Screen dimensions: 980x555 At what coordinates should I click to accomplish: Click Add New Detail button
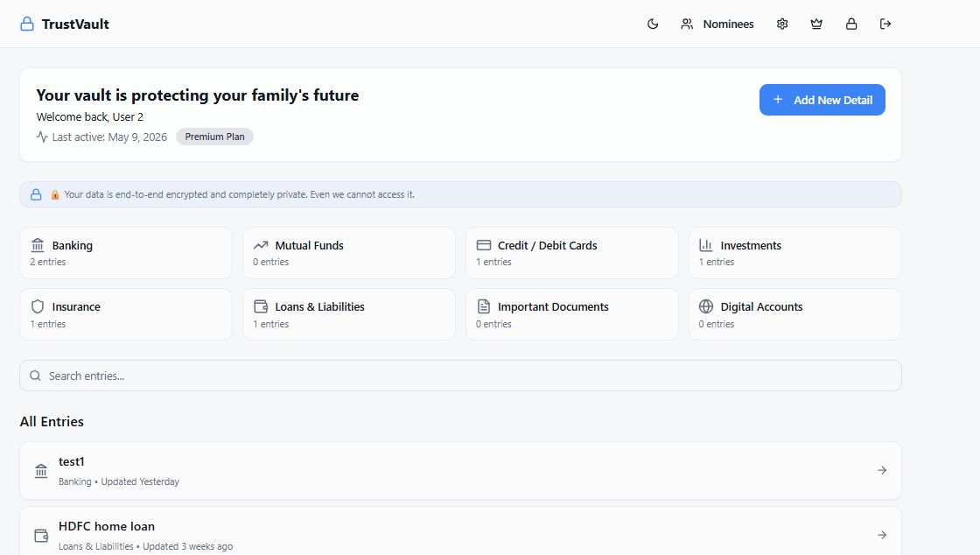point(822,100)
